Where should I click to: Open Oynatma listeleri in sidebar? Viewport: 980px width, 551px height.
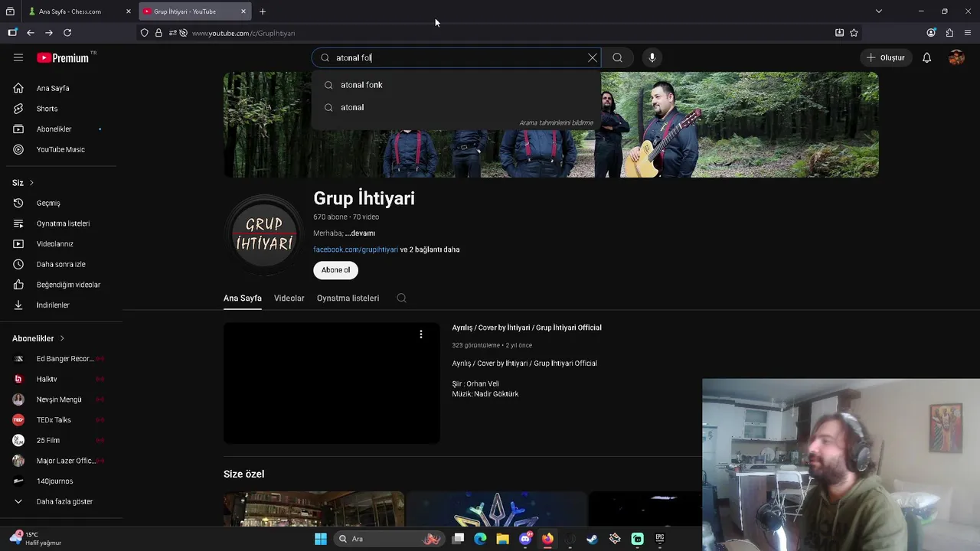tap(61, 223)
